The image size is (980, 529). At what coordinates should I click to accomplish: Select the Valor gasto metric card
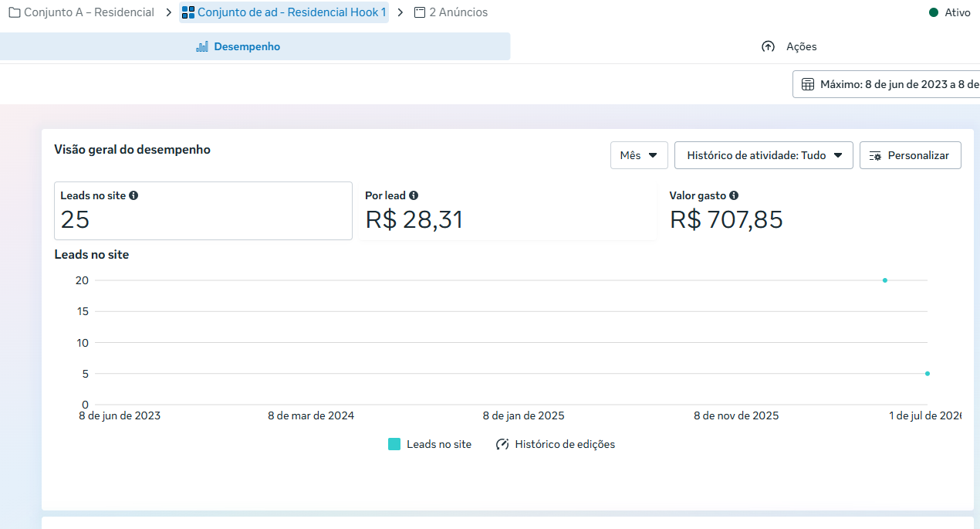tap(812, 211)
